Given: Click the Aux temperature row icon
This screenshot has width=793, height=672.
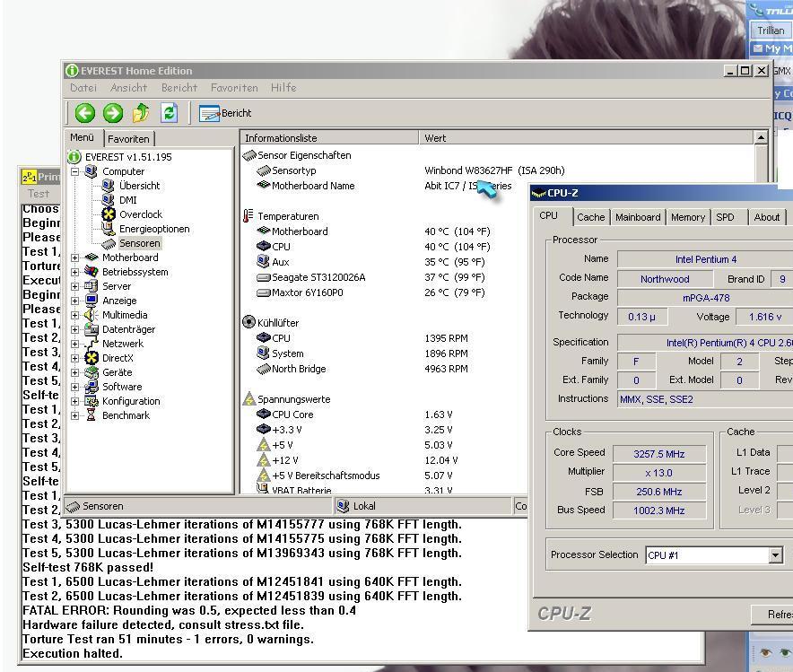Looking at the screenshot, I should pos(263,261).
